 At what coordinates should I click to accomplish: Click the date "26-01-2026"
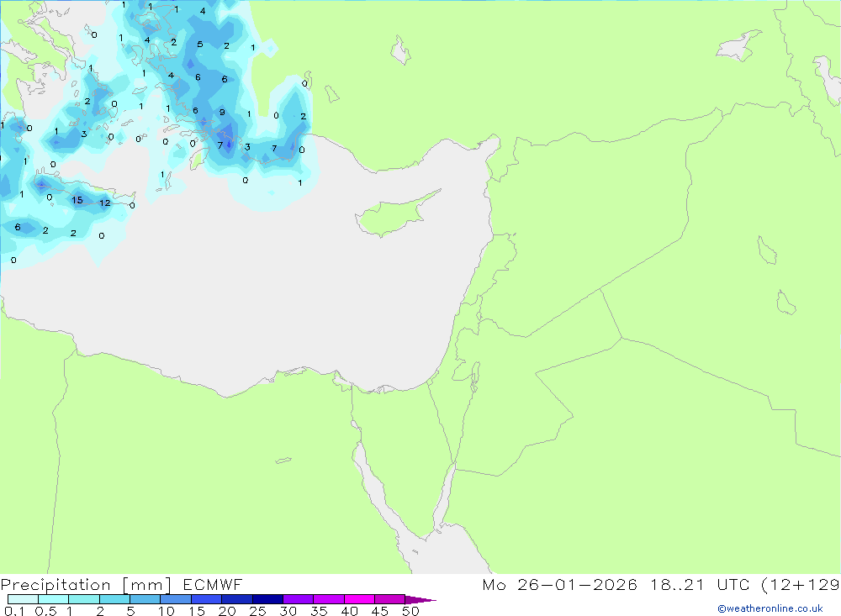point(577,584)
